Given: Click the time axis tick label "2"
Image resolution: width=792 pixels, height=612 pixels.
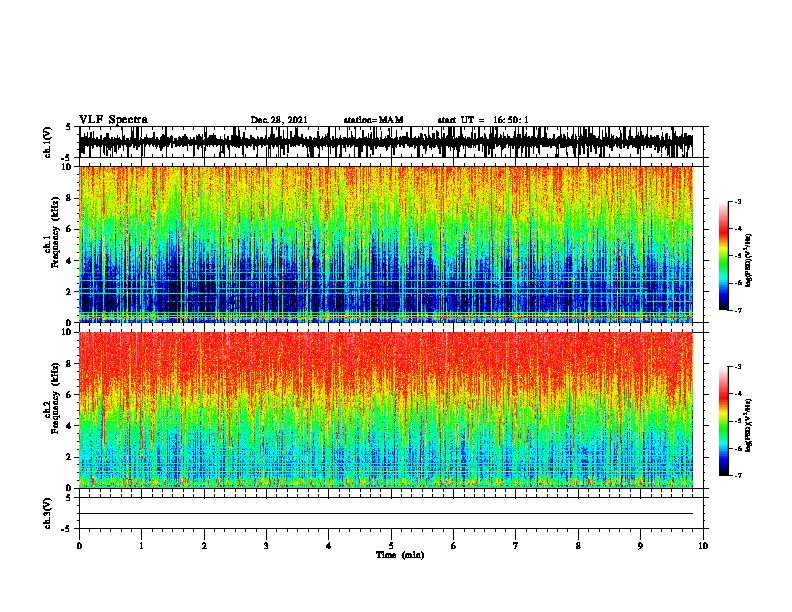Looking at the screenshot, I should click(204, 546).
